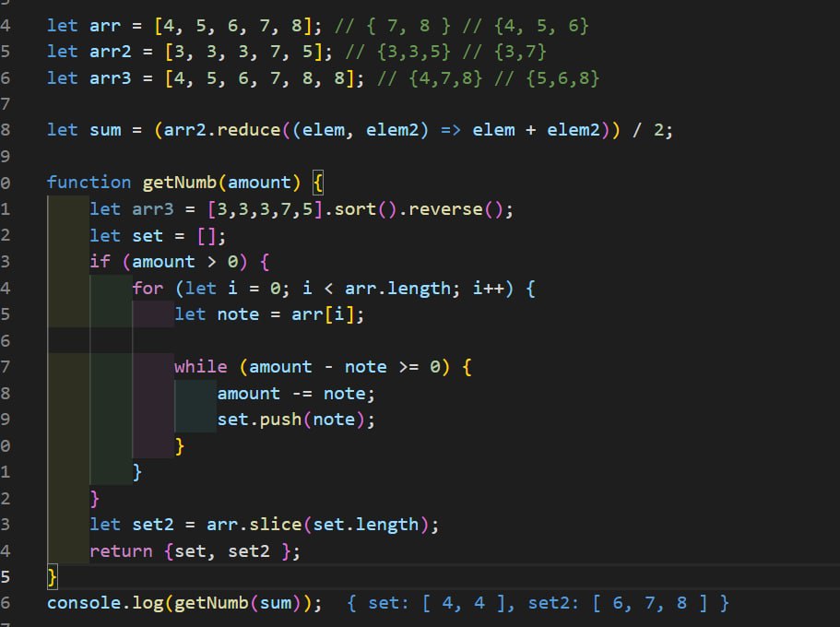
Task: Click the output text 'set2: [ 6, 7, 8 ]'
Action: [620, 603]
